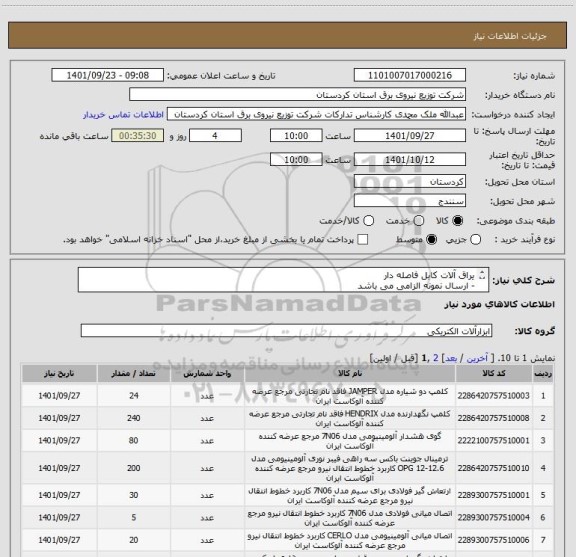
Task: Click the buyer organization name field
Action: click(298, 95)
